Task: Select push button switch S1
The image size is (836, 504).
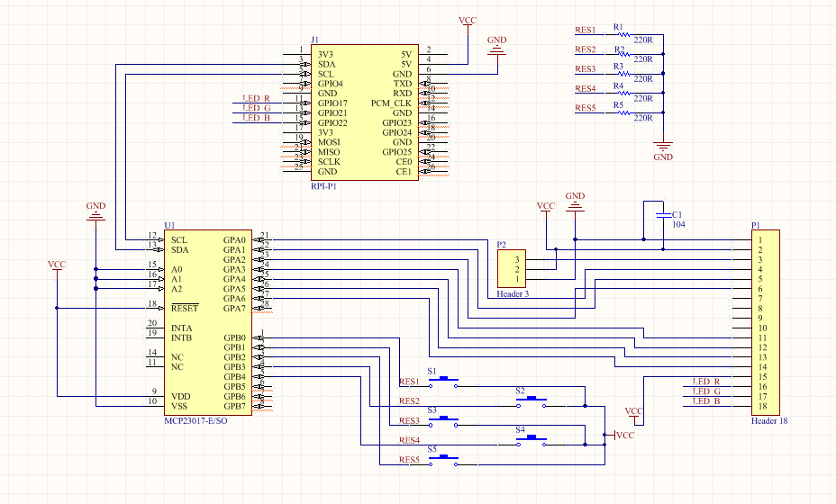Action: coord(443,382)
